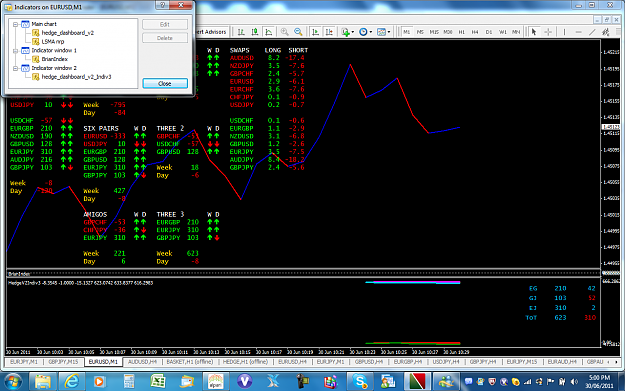
Task: Select the candlestick chart icon
Action: tap(255, 32)
